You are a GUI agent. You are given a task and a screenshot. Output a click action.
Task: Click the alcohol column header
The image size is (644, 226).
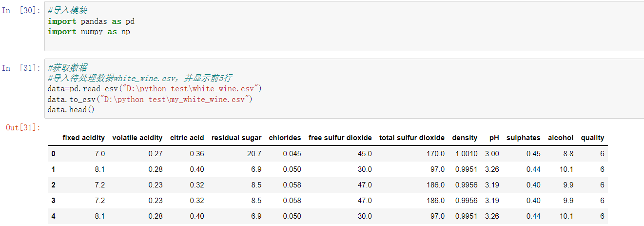(561, 138)
